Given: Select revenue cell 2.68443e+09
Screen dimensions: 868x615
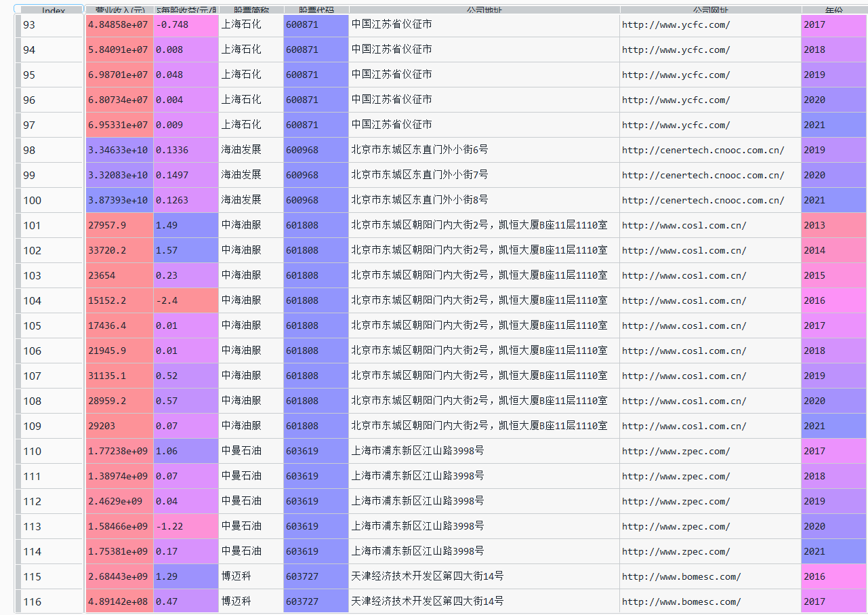Looking at the screenshot, I should point(119,576).
